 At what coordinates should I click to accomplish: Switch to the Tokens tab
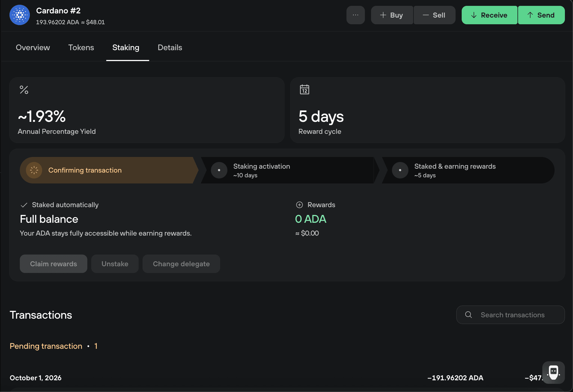[81, 47]
